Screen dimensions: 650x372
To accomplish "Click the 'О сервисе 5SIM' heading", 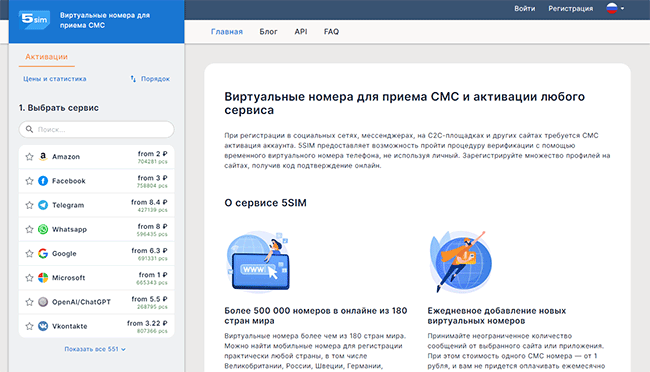I will click(x=265, y=203).
